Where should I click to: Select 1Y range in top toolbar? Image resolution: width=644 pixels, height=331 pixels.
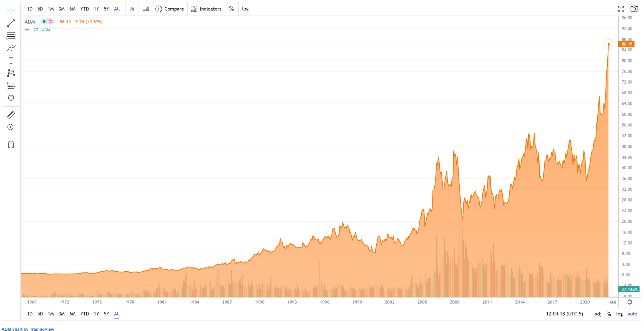pos(96,9)
